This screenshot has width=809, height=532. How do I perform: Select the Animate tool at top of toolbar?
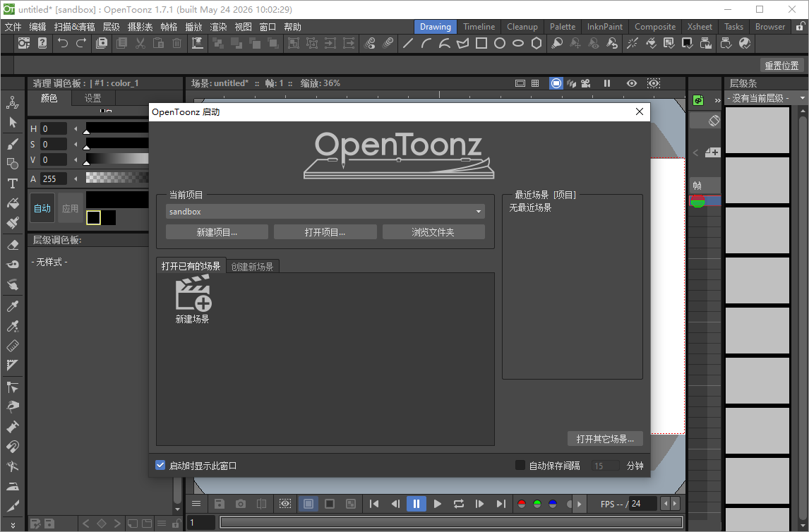pos(13,102)
